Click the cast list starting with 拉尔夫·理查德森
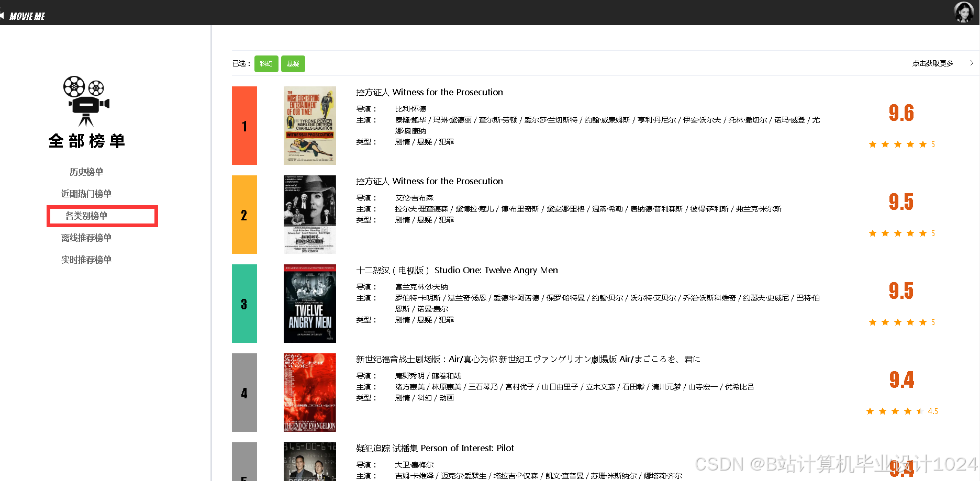The height and width of the screenshot is (481, 980). 588,209
